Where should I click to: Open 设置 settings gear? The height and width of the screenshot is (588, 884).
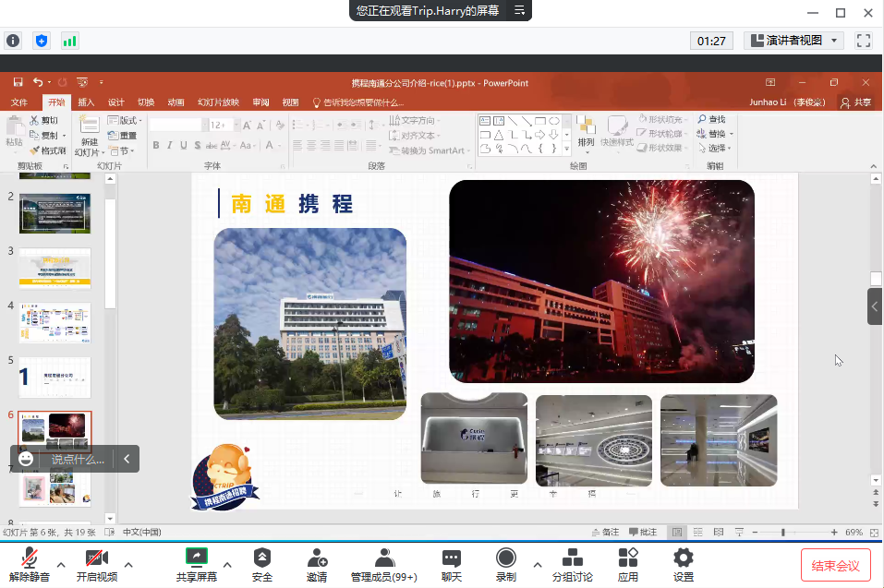click(683, 564)
